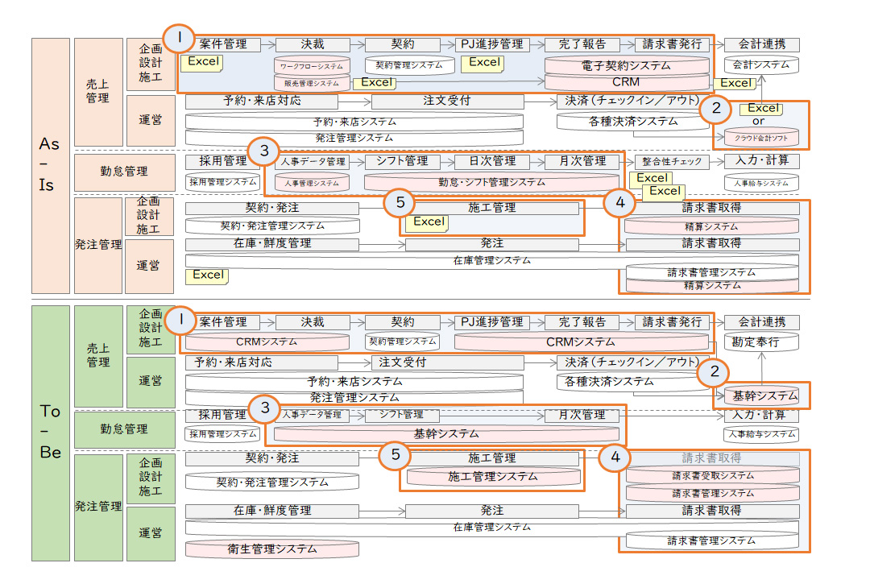The width and height of the screenshot is (870, 588).
Task: Select the 勤怠・シフト管理システム cylinder
Action: coord(491,183)
